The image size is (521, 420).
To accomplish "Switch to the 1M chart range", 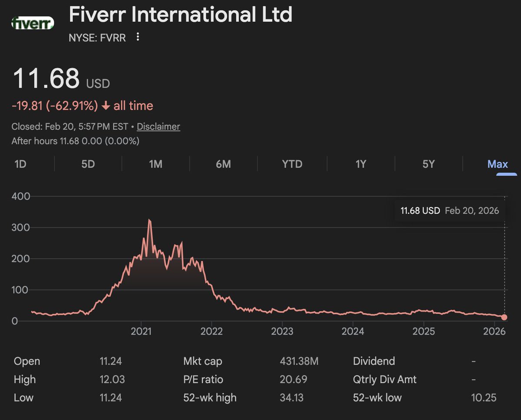I will (x=155, y=164).
